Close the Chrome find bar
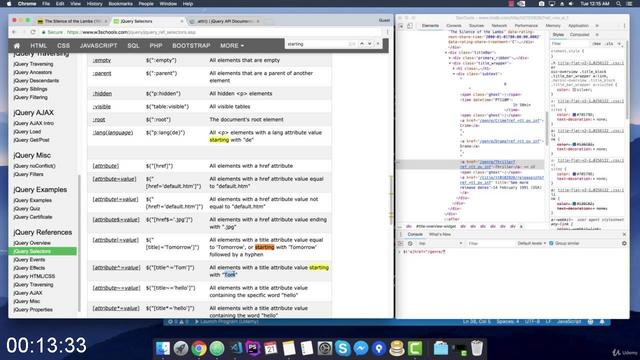The image size is (640, 360). click(378, 44)
